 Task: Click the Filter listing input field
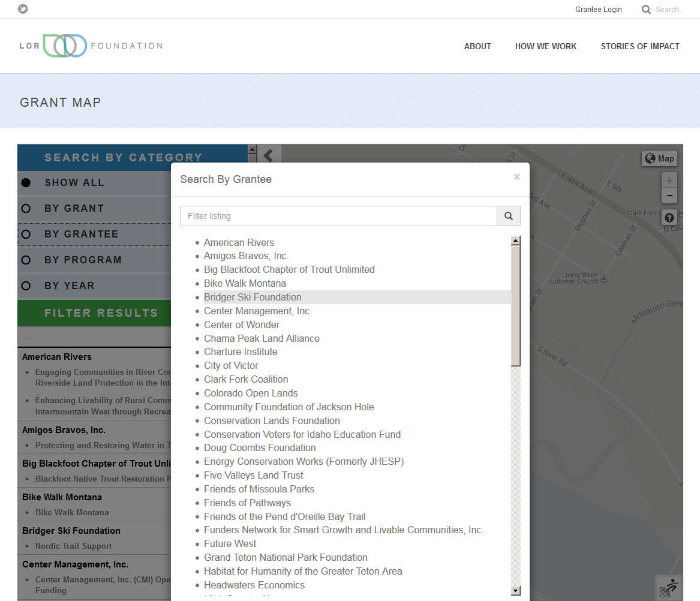338,216
